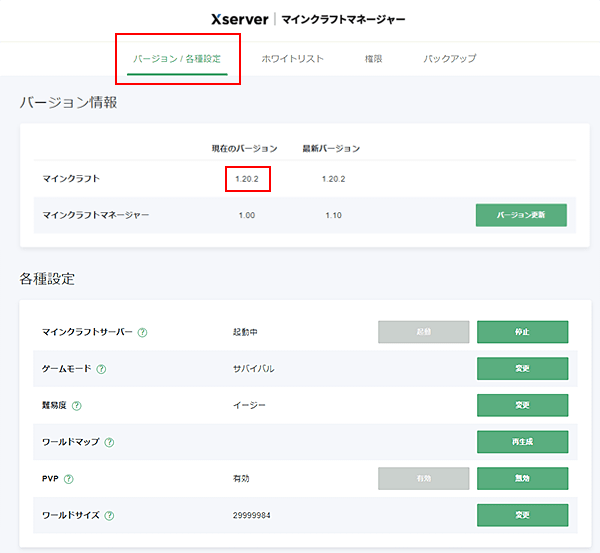Click the マインクラフト row label
Screen dimensions: 600x553
point(71,179)
